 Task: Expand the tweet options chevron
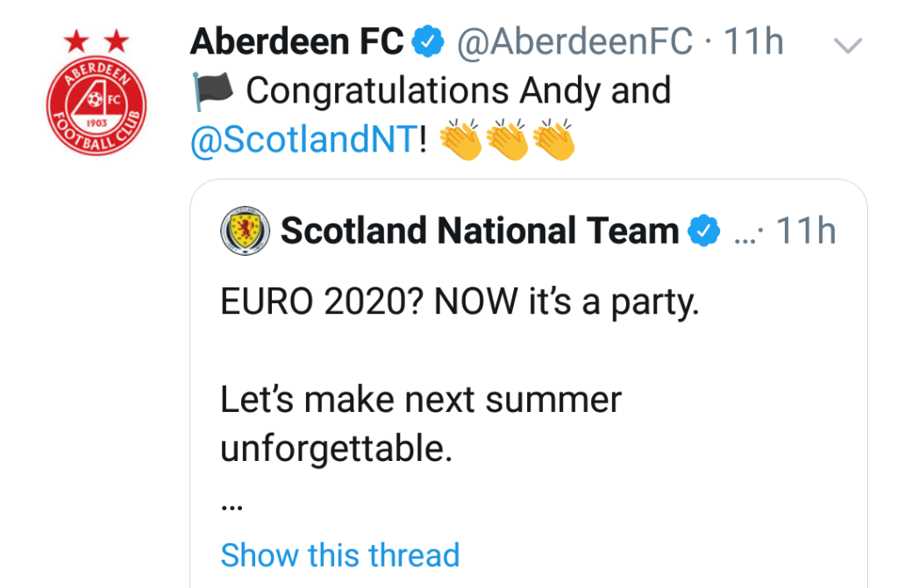(847, 45)
